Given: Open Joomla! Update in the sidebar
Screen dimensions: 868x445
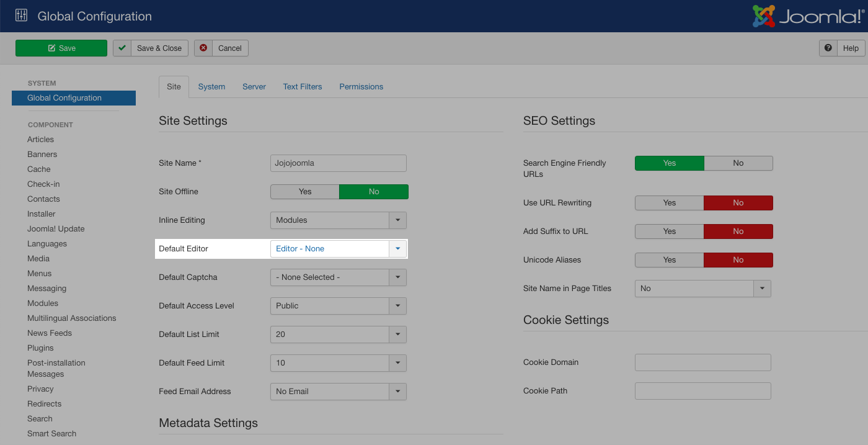Looking at the screenshot, I should click(x=56, y=229).
